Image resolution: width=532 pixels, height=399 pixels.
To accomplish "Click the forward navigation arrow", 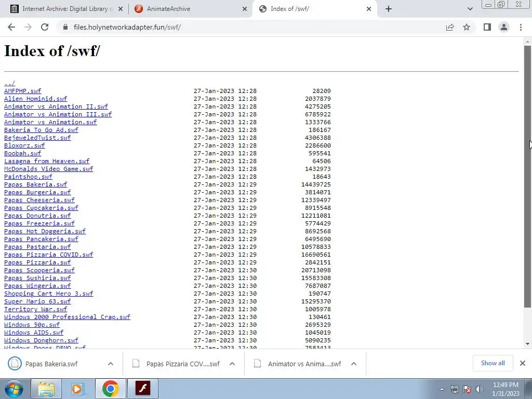I will pos(28,27).
